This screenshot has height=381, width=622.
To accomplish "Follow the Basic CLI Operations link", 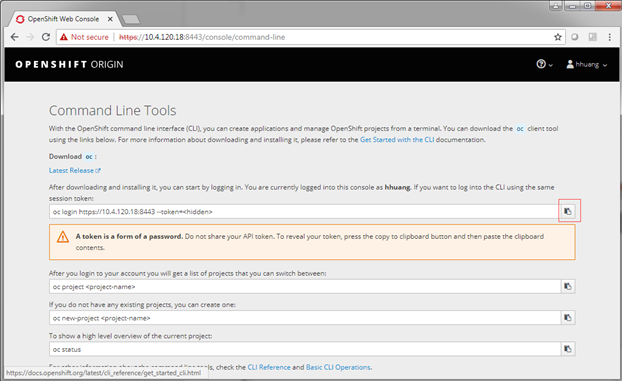I will click(338, 367).
